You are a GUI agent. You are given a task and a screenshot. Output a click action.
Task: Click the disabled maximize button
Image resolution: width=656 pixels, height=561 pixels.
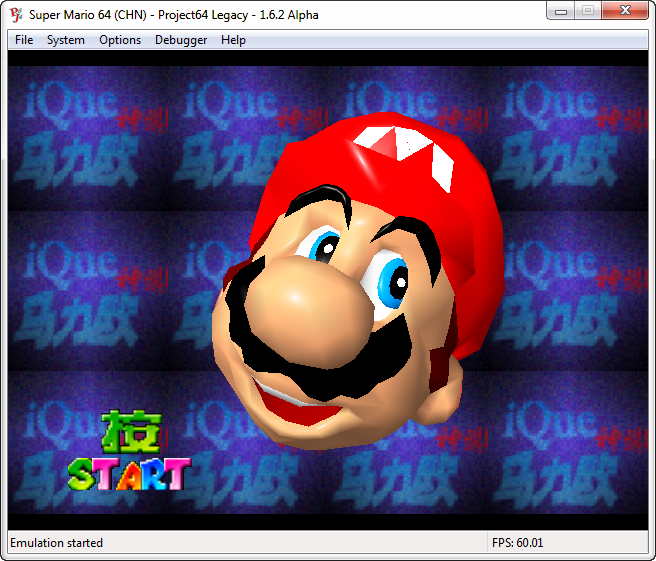588,10
